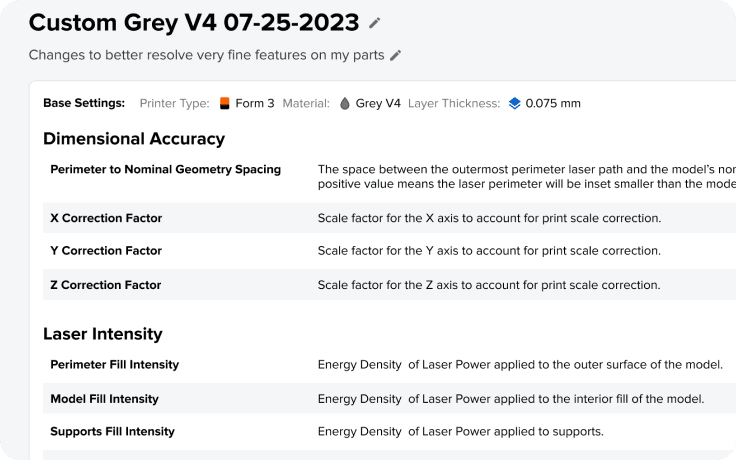Click the Base Settings label
Viewport: 736px width, 460px height.
coord(84,103)
